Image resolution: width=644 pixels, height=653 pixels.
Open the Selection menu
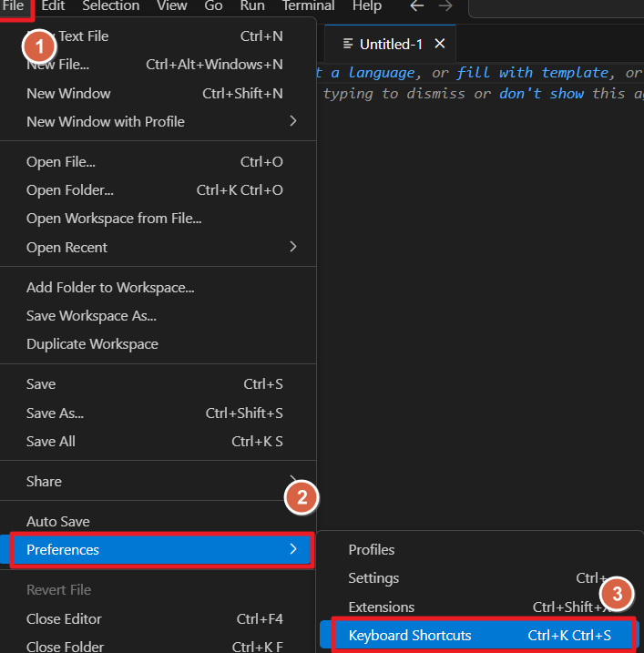coord(111,6)
